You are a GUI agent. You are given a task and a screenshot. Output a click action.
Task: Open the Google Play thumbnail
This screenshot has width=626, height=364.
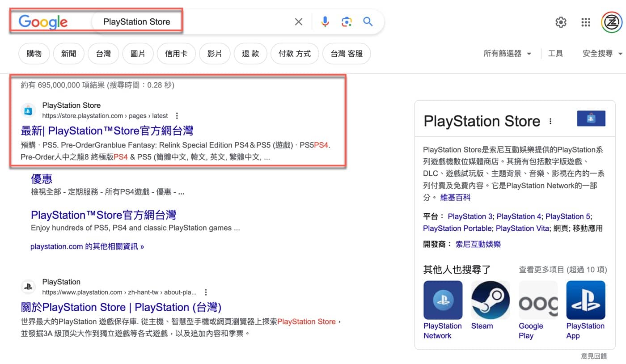pos(538,300)
